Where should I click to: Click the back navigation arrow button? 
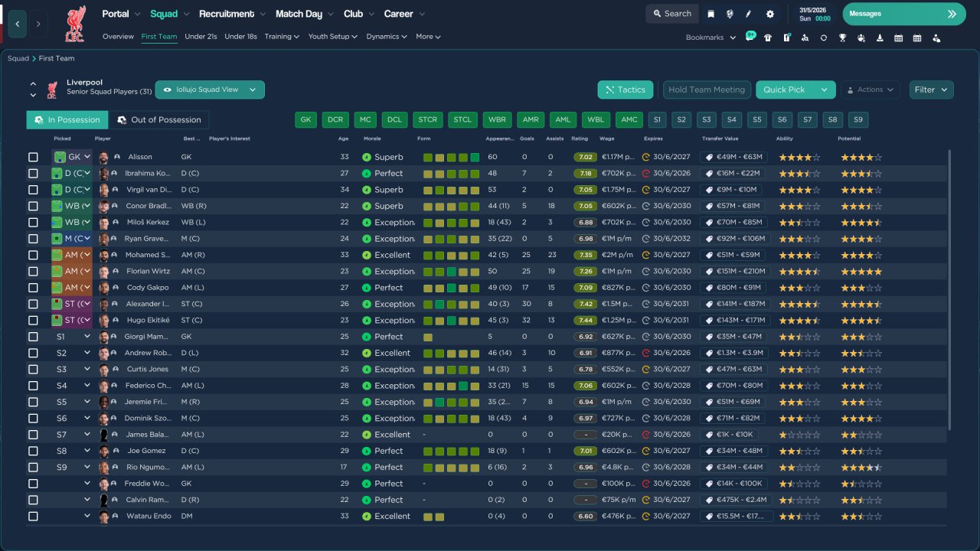click(18, 24)
